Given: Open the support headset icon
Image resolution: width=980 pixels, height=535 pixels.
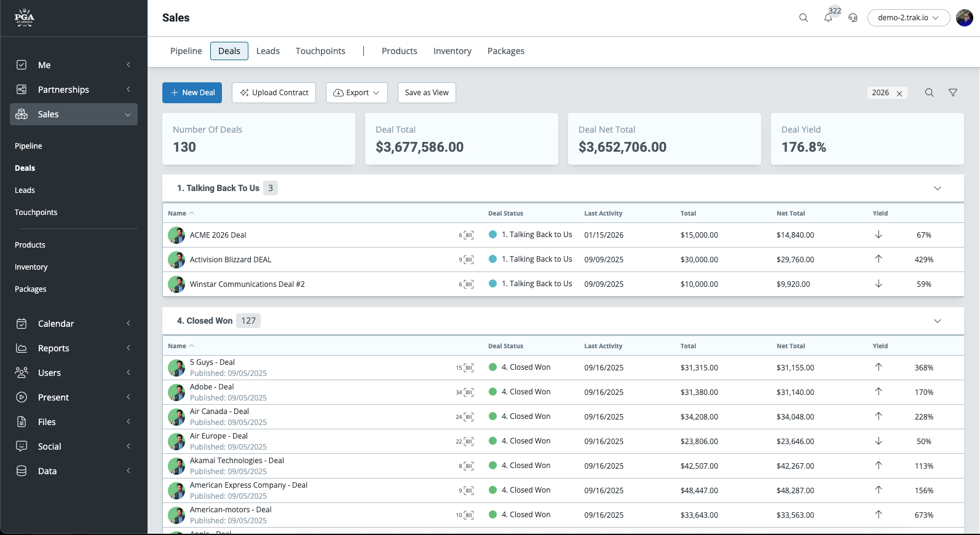Looking at the screenshot, I should [x=853, y=18].
